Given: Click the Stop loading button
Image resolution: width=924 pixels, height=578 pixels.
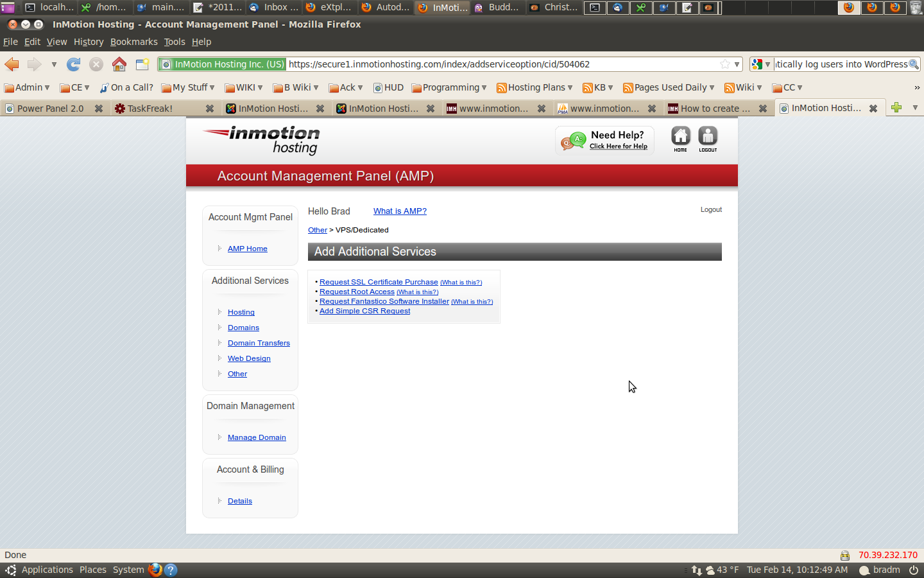Looking at the screenshot, I should (x=96, y=64).
